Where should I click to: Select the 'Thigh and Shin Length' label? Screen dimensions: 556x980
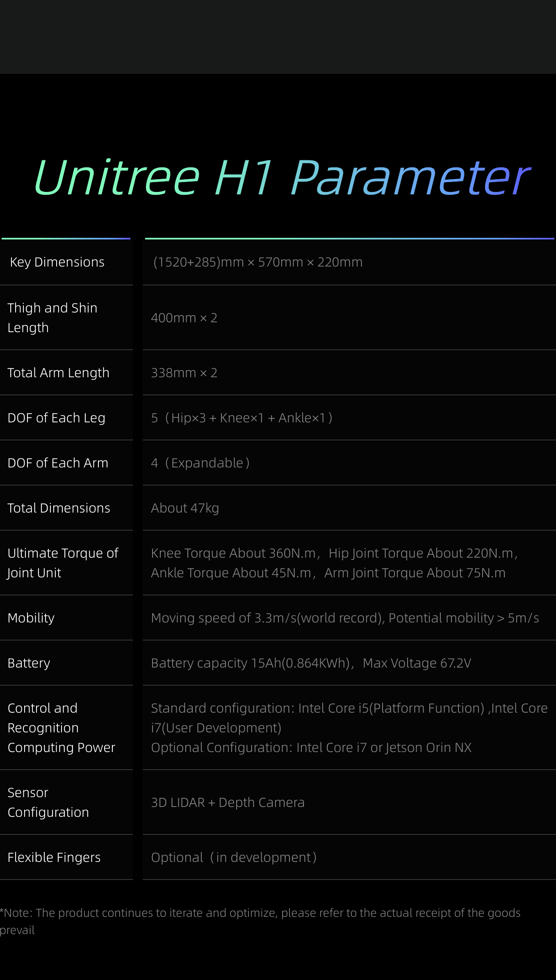pos(52,318)
